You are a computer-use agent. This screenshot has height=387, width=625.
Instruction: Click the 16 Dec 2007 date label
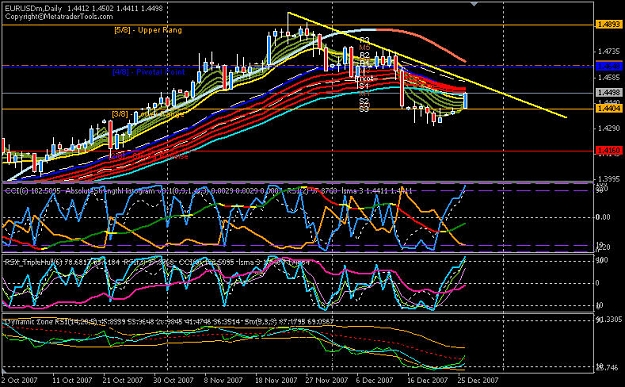tap(427, 380)
